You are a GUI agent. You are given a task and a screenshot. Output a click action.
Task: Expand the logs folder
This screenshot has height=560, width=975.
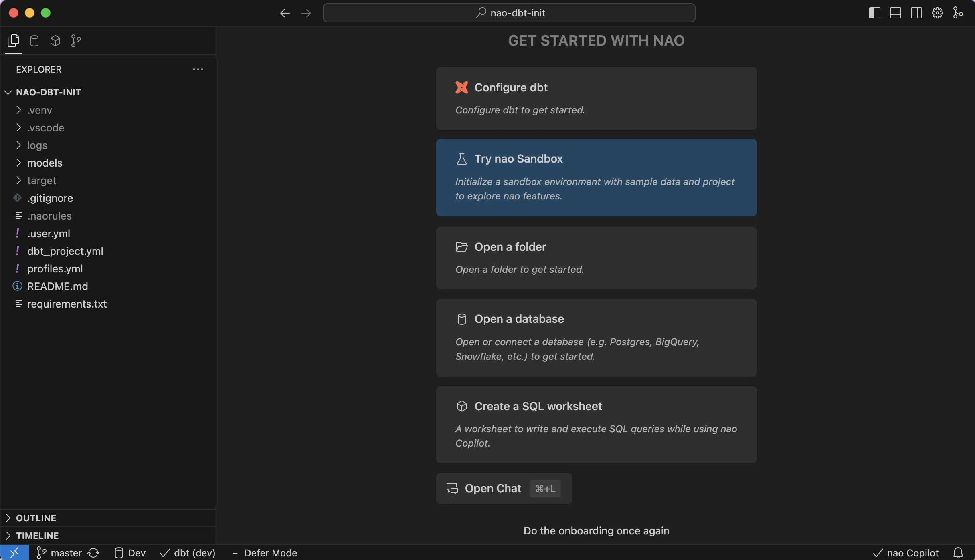point(108,145)
